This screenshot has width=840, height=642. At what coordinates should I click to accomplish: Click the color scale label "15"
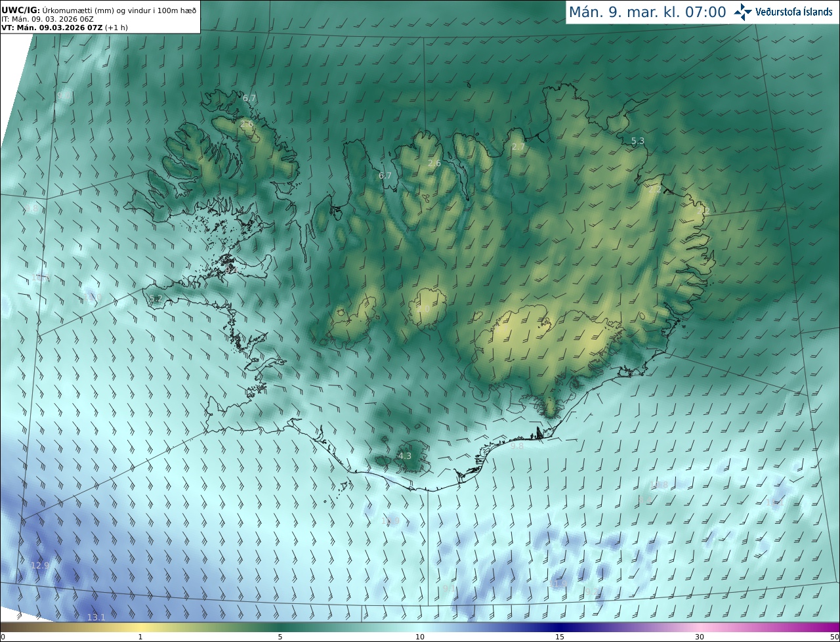(x=560, y=637)
